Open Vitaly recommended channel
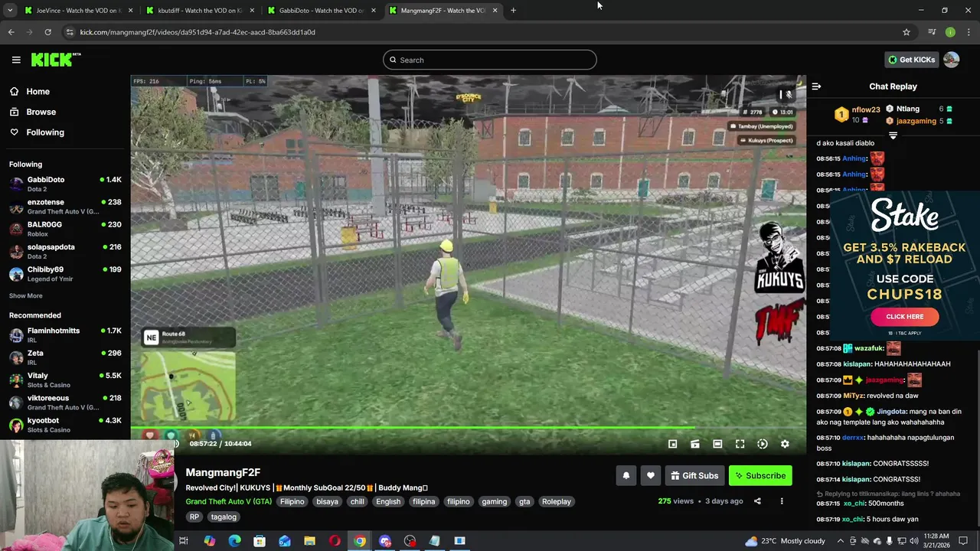 click(x=65, y=380)
